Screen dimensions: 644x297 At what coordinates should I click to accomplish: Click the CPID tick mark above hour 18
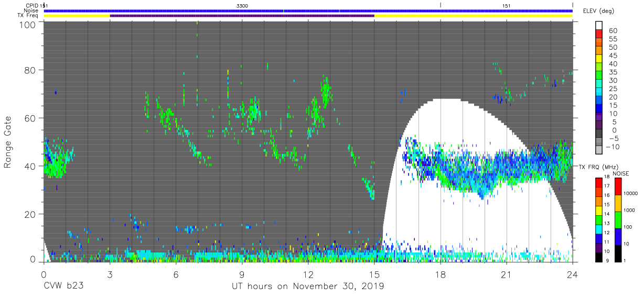(x=441, y=5)
